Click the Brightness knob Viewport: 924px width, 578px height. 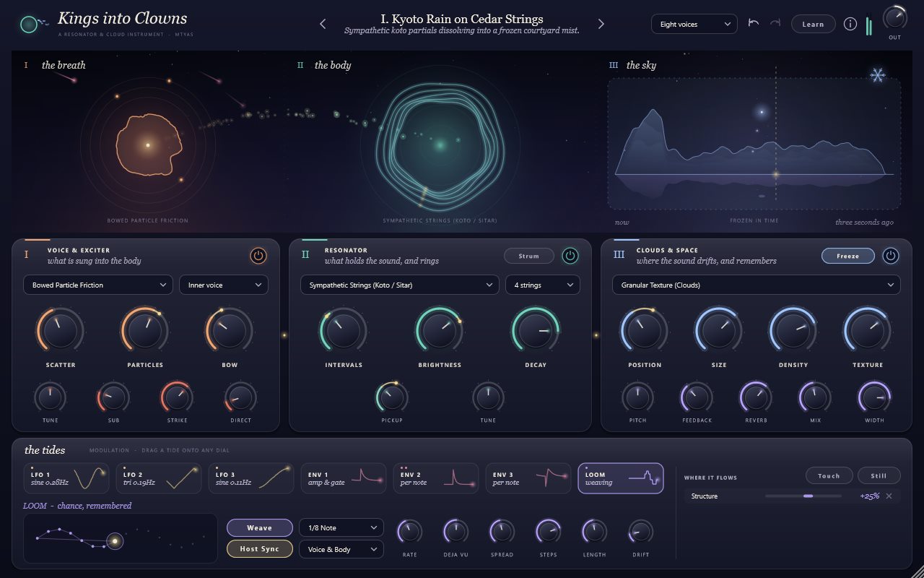(440, 332)
